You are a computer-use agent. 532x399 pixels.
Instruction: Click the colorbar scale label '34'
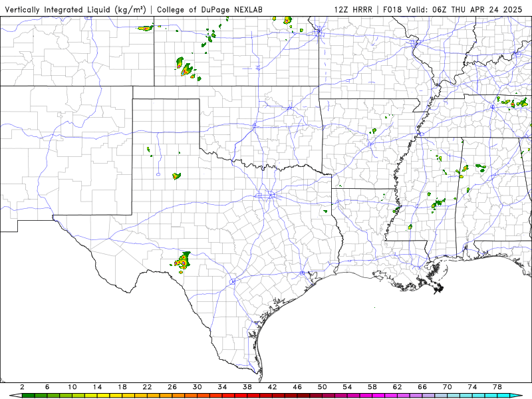(x=223, y=387)
